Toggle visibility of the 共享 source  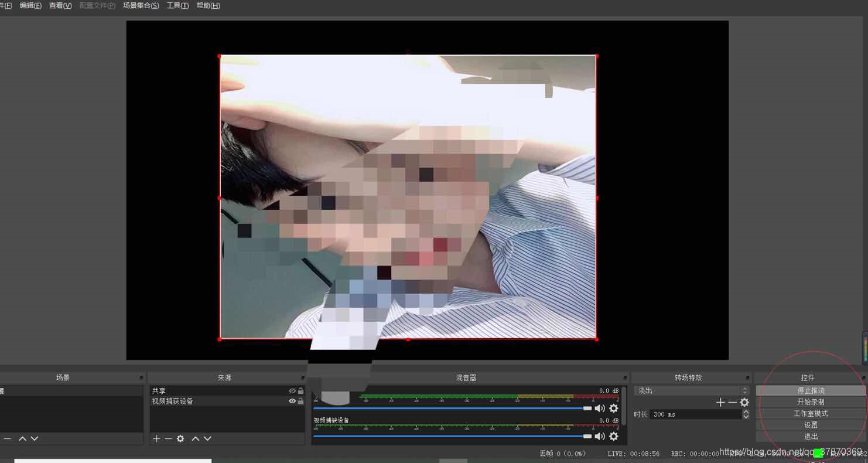[x=292, y=391]
